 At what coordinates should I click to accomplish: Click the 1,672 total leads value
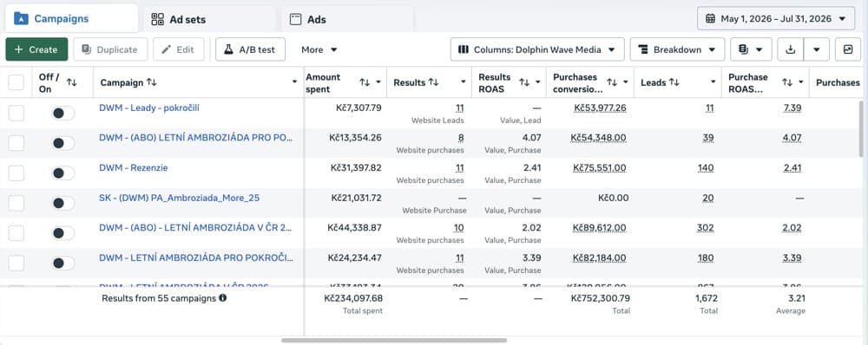707,298
